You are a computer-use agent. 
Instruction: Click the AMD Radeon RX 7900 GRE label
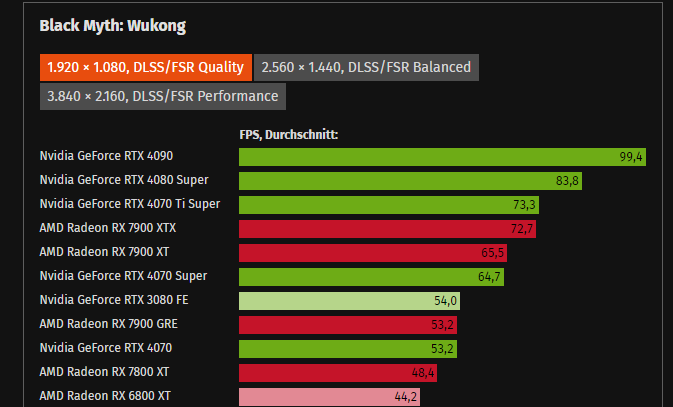point(108,324)
